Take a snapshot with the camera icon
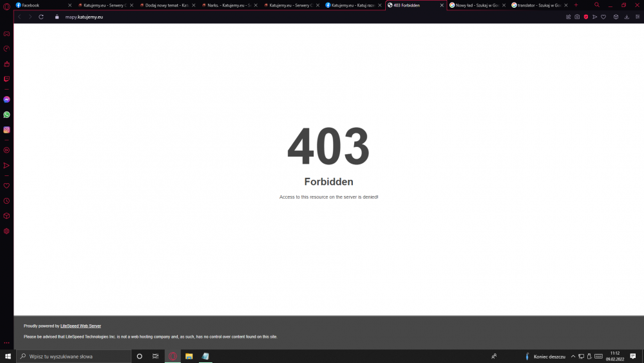The image size is (644, 363). 577,17
